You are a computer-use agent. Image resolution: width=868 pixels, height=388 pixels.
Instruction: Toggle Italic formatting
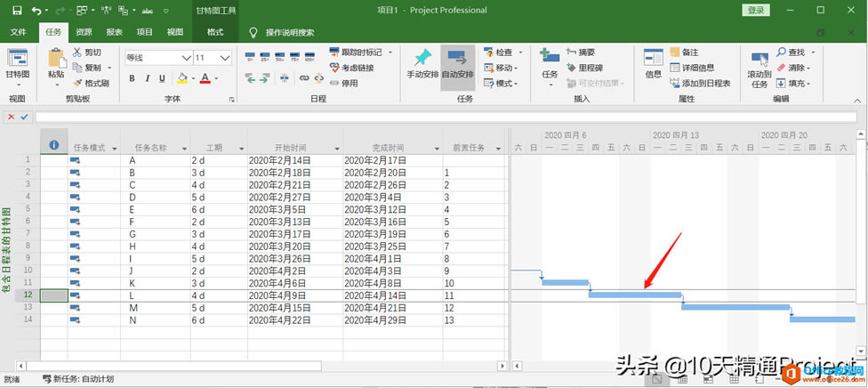click(x=146, y=78)
